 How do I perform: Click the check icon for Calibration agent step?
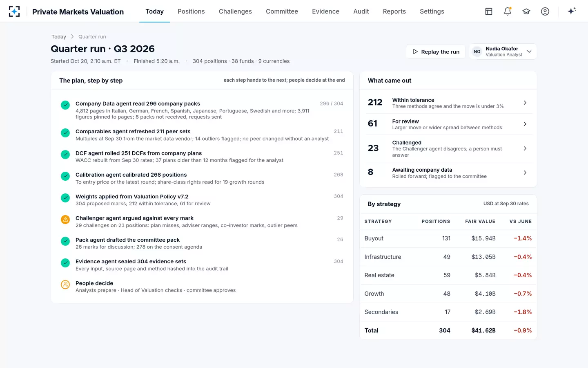[x=65, y=176]
